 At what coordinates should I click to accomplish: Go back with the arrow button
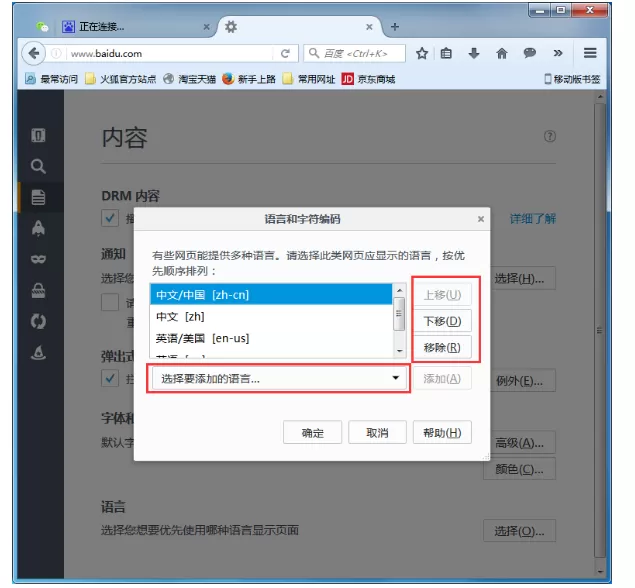[x=33, y=53]
